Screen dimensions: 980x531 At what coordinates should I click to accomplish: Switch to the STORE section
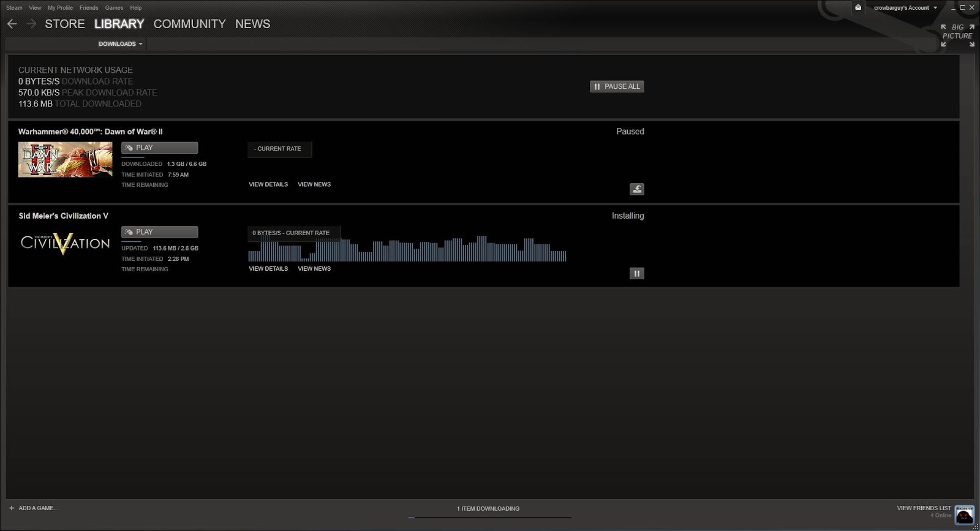65,24
